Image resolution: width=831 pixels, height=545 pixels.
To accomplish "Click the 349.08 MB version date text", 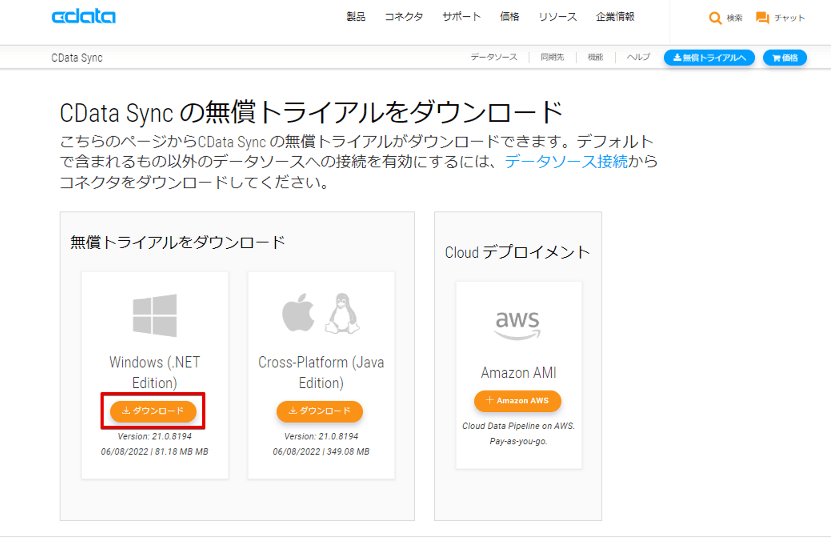I will tap(321, 452).
